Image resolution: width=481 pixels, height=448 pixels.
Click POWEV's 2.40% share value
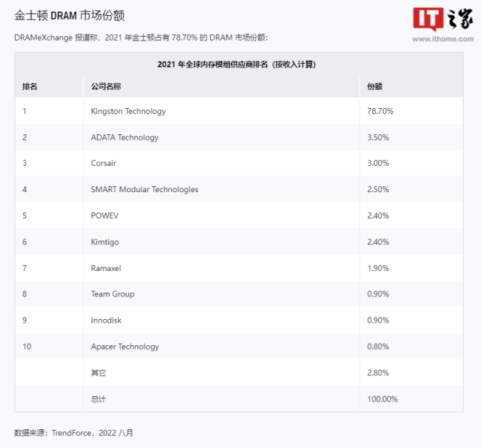(378, 215)
